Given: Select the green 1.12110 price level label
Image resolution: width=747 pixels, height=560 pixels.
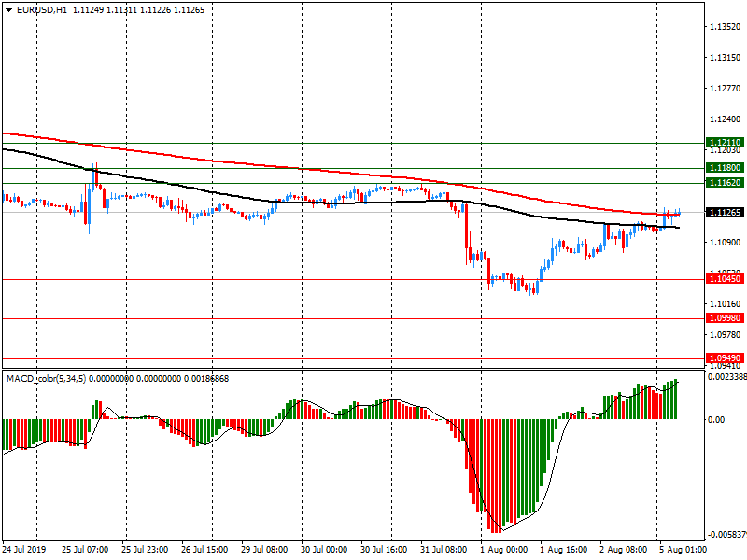Looking at the screenshot, I should (726, 143).
